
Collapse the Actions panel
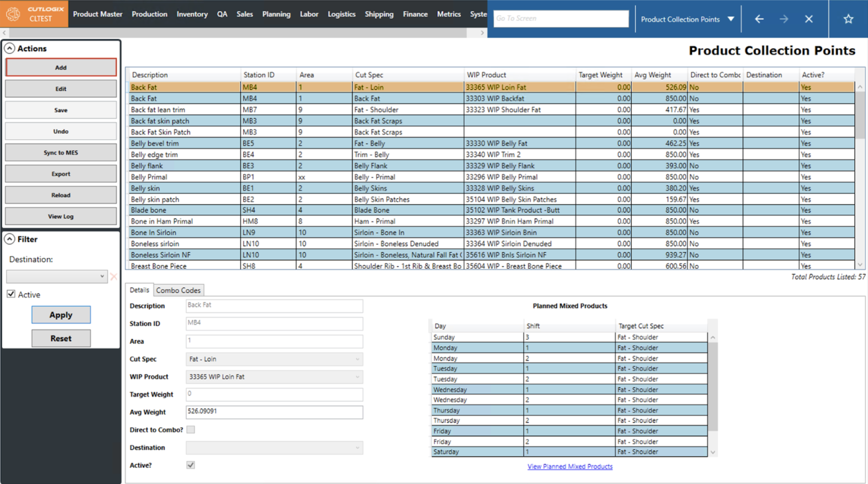10,48
